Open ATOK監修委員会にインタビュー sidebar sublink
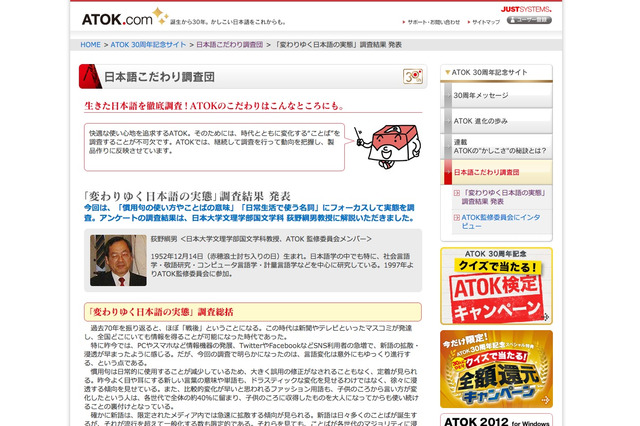The image size is (640, 426). coord(501,222)
